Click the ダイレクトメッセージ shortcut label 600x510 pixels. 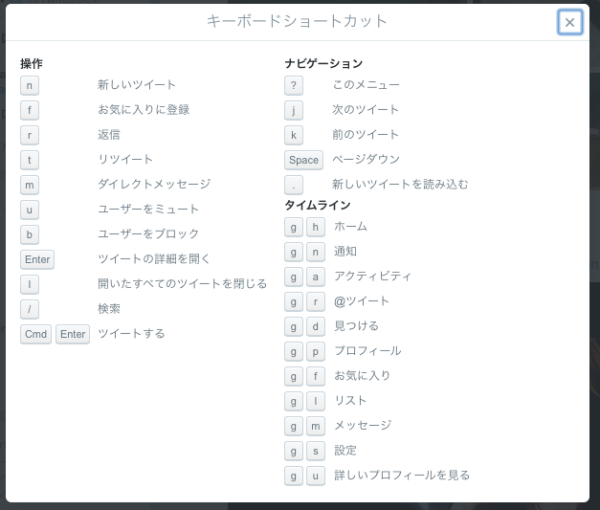[x=154, y=184]
